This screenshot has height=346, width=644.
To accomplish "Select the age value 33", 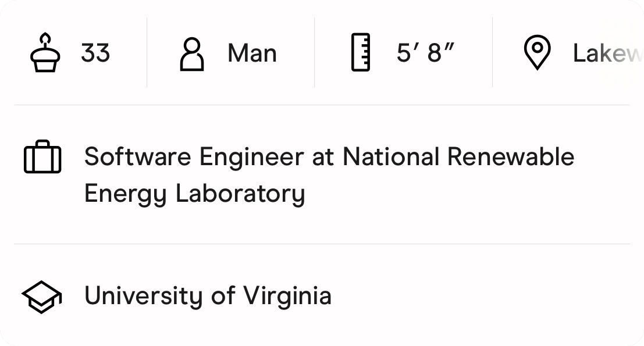I will coord(95,53).
